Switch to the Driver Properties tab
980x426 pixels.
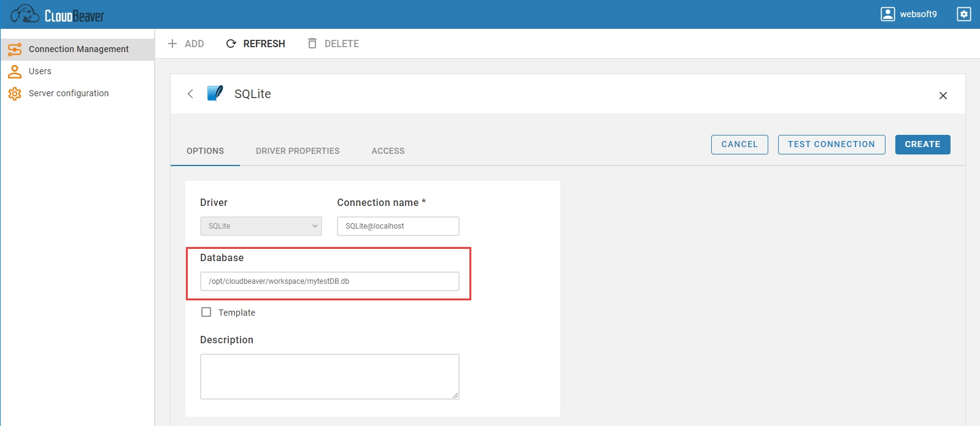[298, 151]
